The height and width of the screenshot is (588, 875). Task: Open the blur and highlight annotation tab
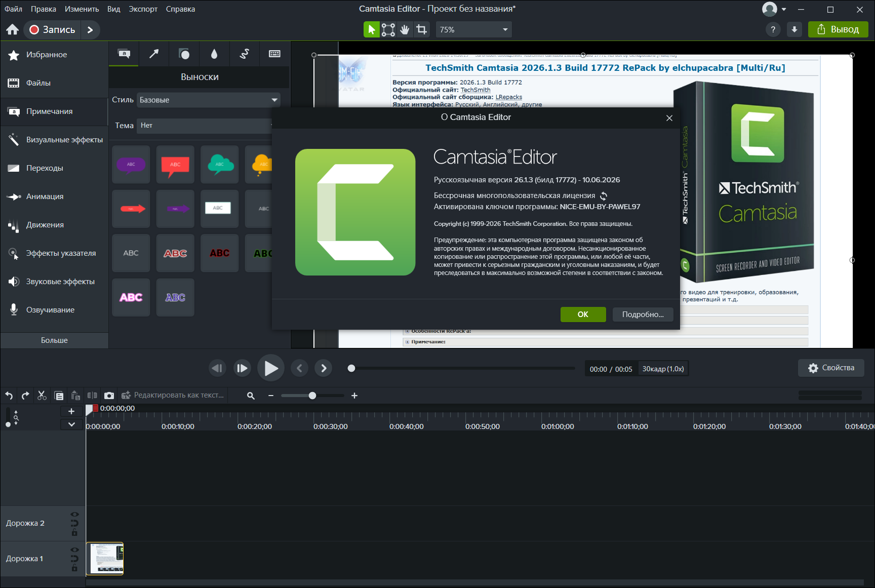(x=214, y=54)
